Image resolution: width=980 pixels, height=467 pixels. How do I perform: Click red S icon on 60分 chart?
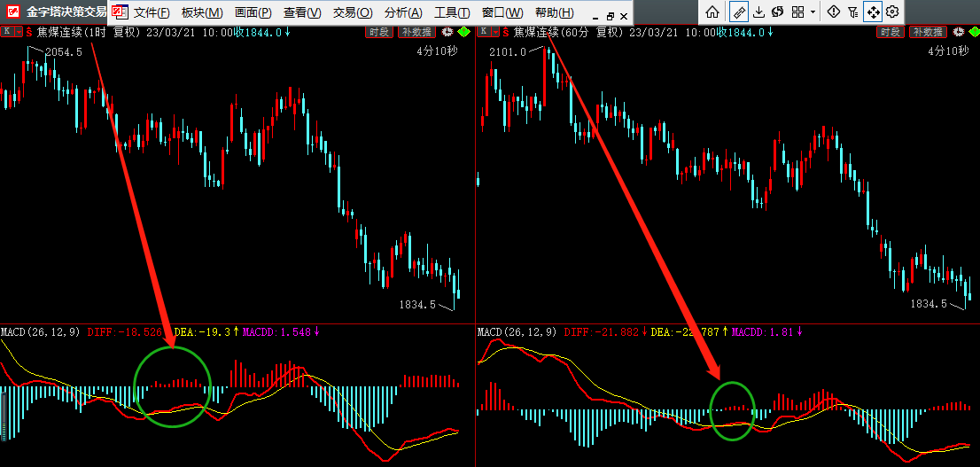[x=506, y=32]
